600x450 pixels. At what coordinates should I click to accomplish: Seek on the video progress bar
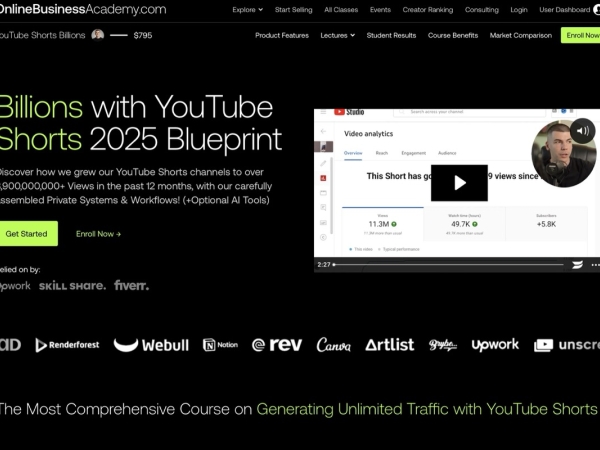[450, 265]
